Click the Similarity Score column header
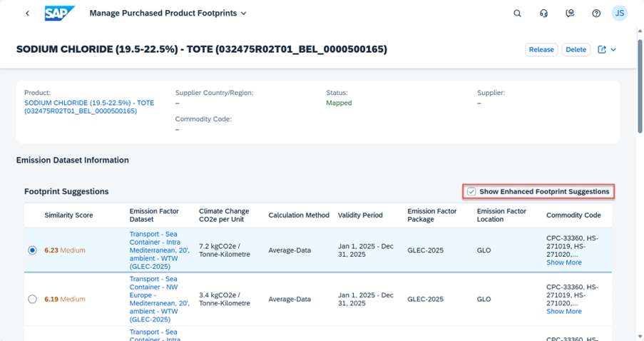 [x=68, y=215]
